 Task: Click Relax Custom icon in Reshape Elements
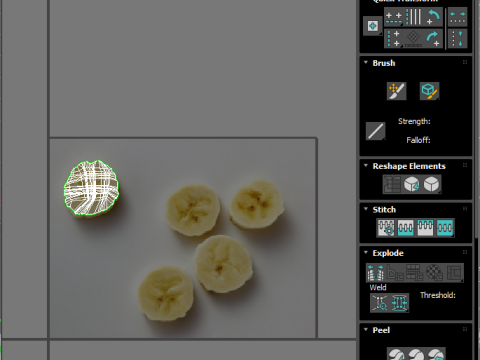432,184
